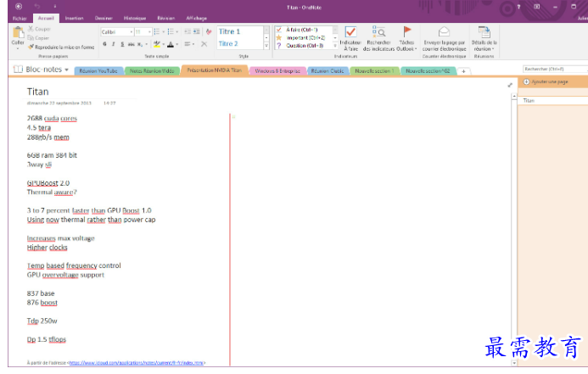Click the Rechercher search field
This screenshot has height=374, width=588.
pos(555,69)
